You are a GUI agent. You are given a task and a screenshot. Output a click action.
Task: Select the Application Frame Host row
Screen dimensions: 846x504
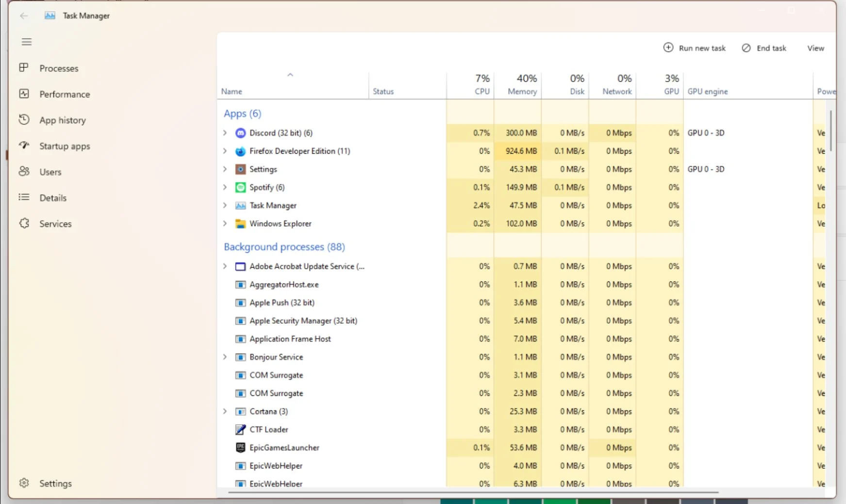(x=521, y=339)
